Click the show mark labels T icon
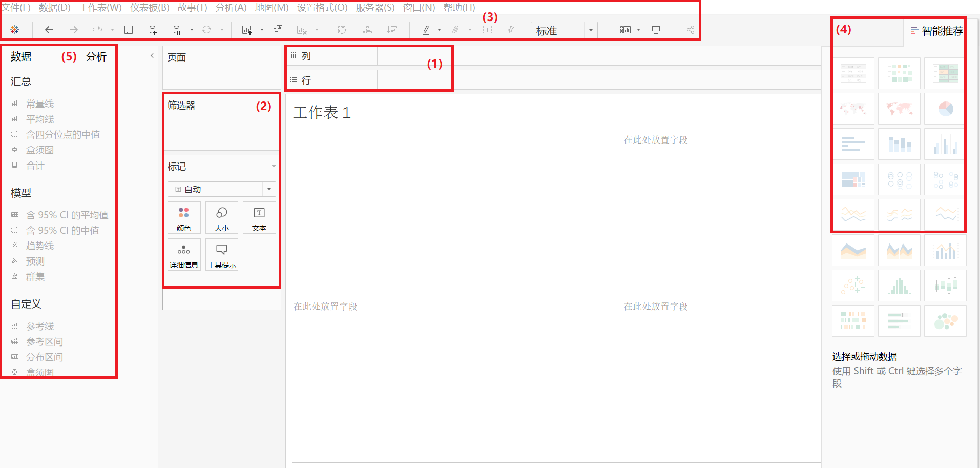 pyautogui.click(x=488, y=30)
